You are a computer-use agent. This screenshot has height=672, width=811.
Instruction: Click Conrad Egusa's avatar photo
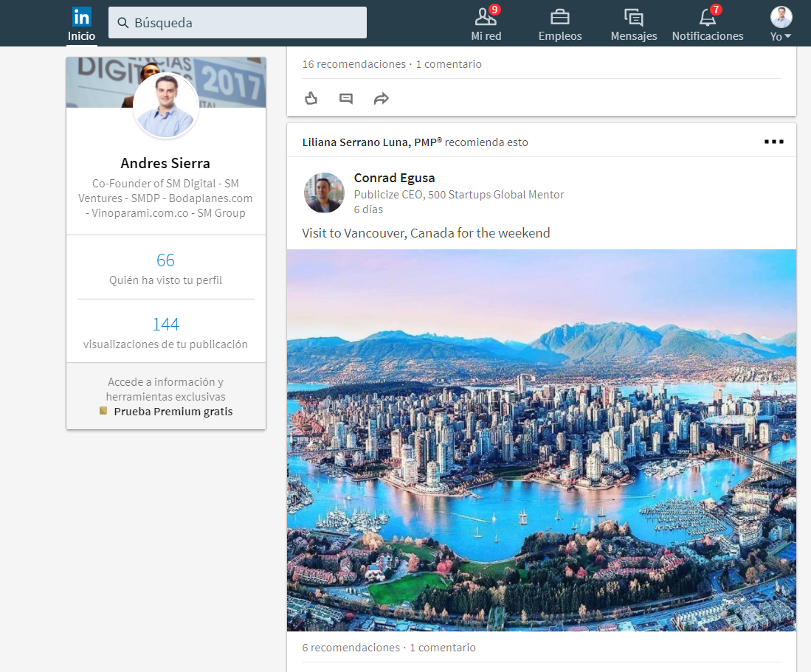(x=324, y=193)
